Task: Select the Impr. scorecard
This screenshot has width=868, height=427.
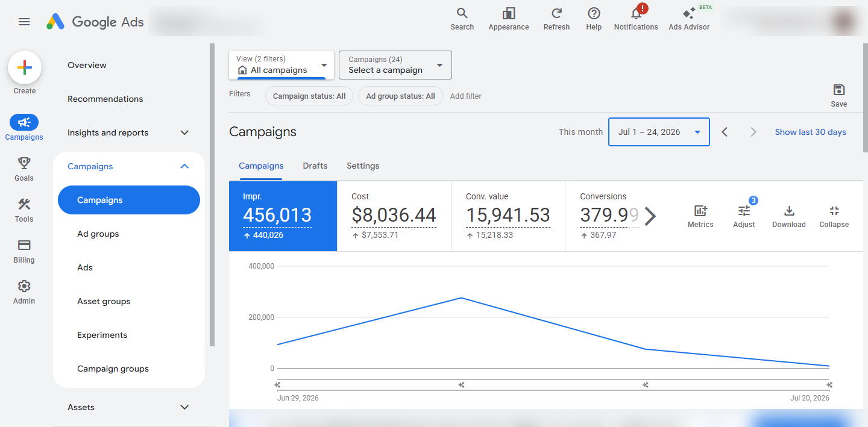Action: click(x=283, y=216)
